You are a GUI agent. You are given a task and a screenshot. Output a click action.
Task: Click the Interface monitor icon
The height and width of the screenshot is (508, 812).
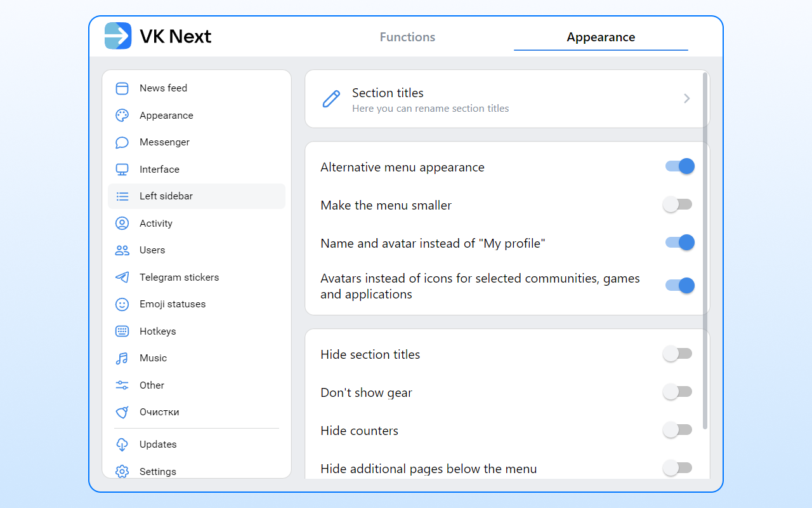coord(122,169)
